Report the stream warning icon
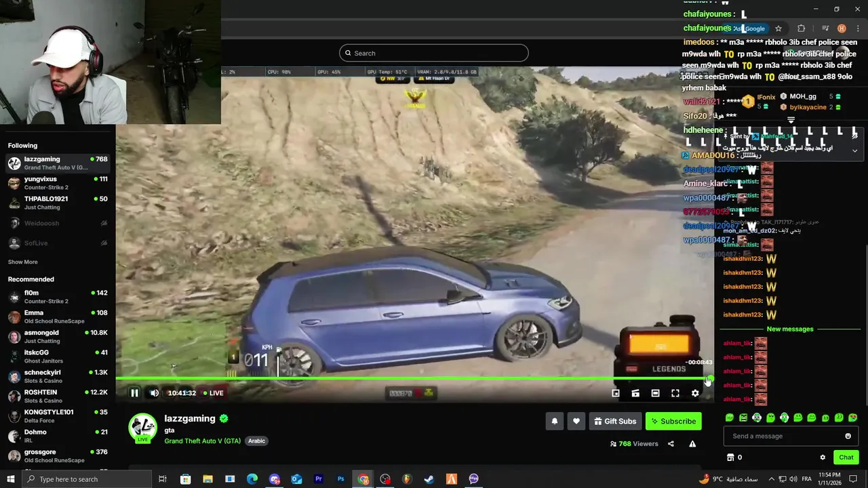This screenshot has width=868, height=488. [x=692, y=444]
